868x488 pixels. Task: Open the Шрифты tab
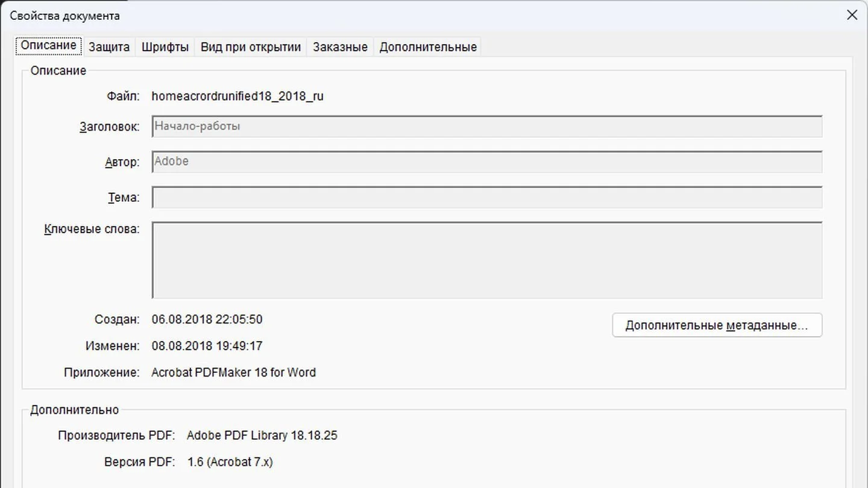[x=165, y=47]
